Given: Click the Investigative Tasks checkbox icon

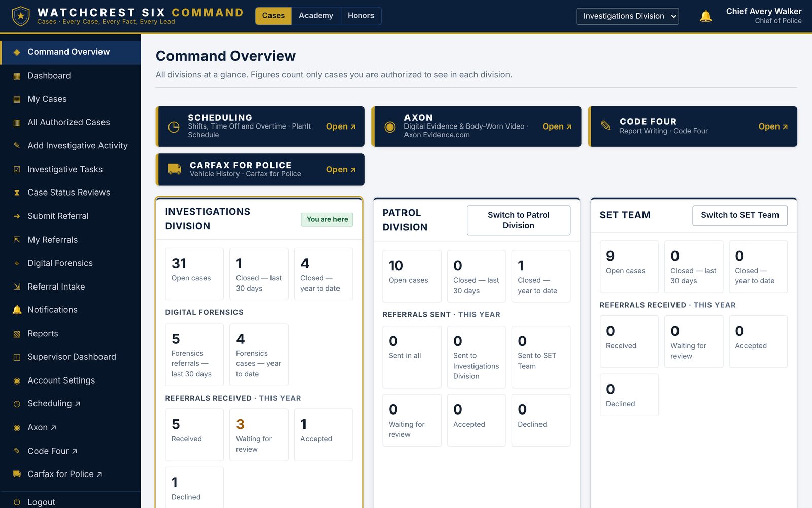Looking at the screenshot, I should 17,169.
